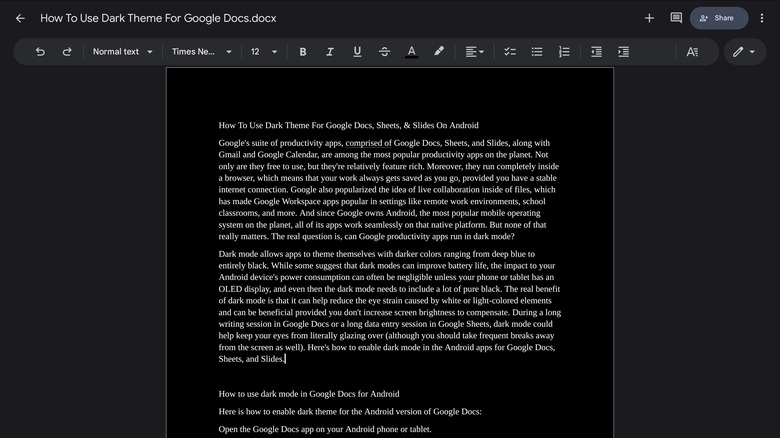The image size is (780, 438).
Task: Toggle bold formatting
Action: 302,52
